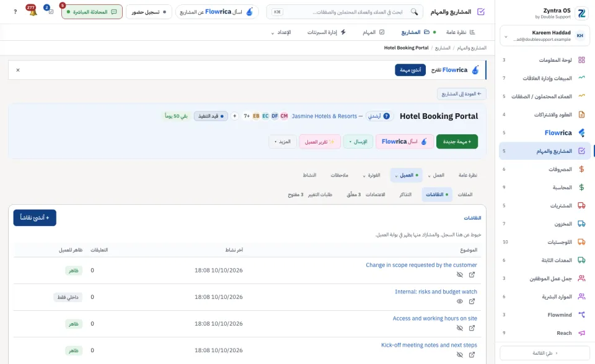
Task: Open المشتريات purchasing in sidebar
Action: (545, 206)
